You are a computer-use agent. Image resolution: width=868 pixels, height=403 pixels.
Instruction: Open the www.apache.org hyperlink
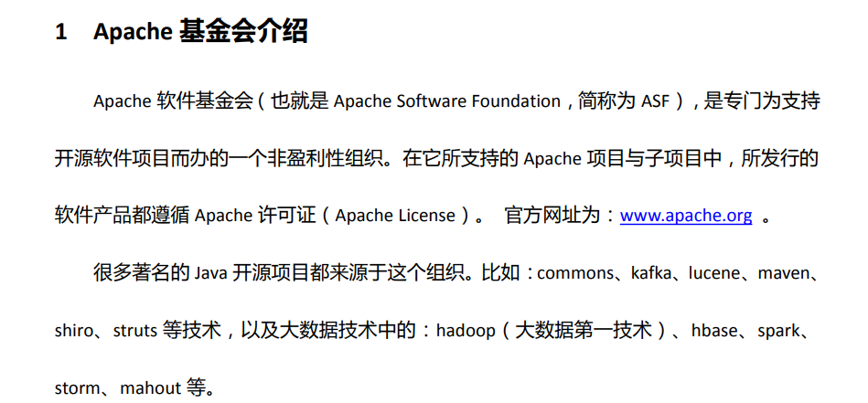pos(686,216)
